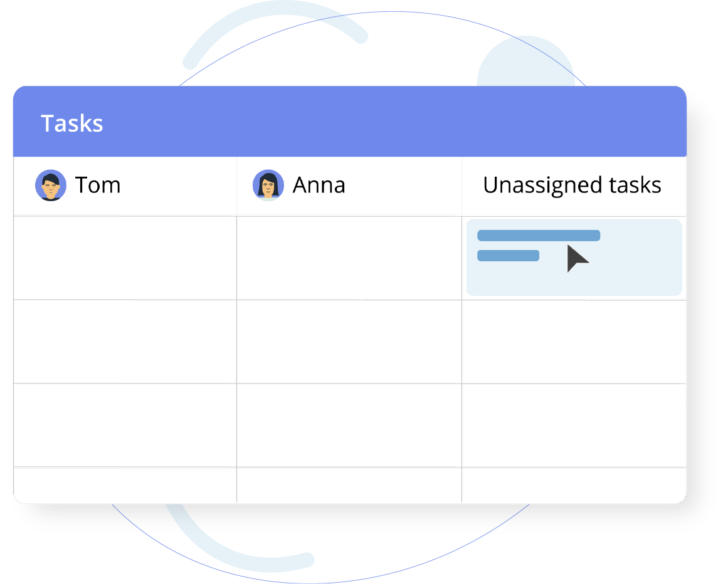
Task: Click the long title bar on task card
Action: tap(539, 236)
